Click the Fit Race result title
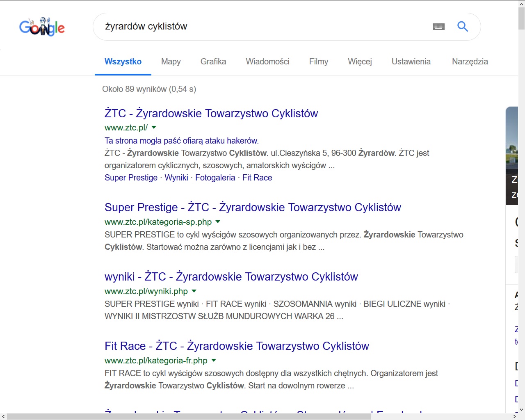525x420 pixels. [237, 346]
